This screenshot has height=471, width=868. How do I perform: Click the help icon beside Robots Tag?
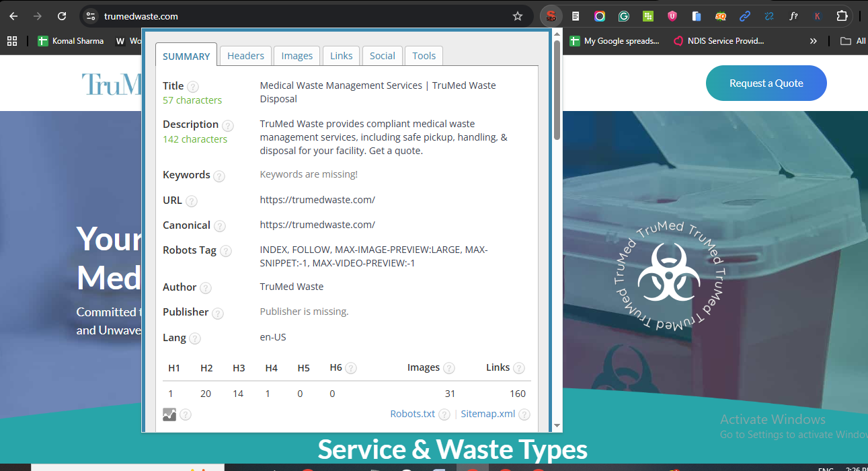[x=226, y=251]
